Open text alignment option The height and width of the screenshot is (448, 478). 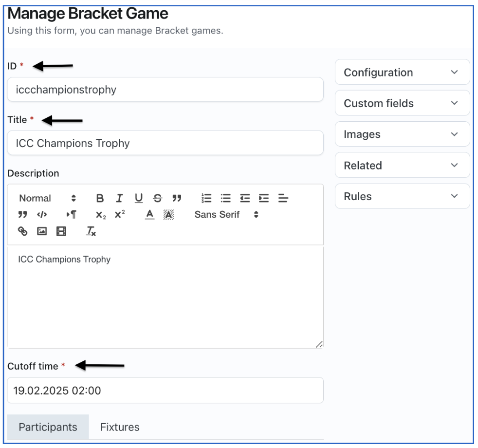(x=283, y=198)
